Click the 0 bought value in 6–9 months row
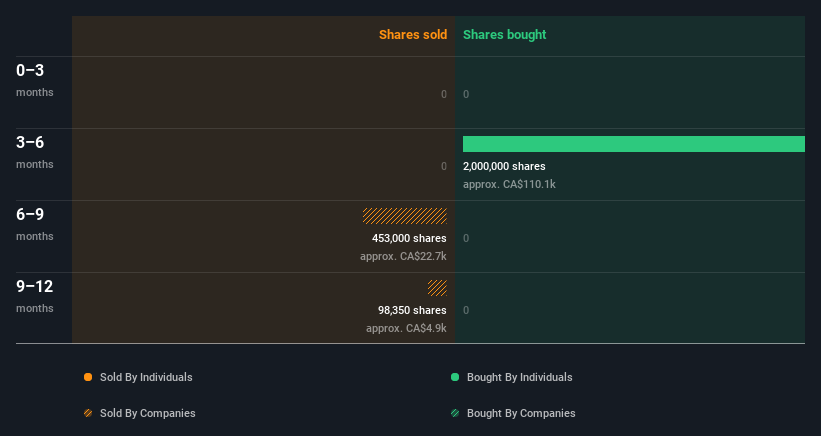This screenshot has height=436, width=821. pos(466,238)
